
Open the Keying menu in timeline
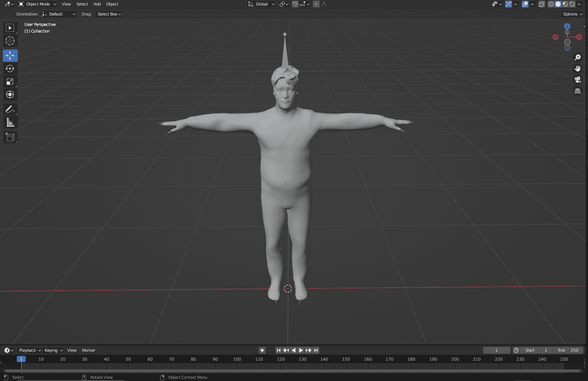pos(53,350)
